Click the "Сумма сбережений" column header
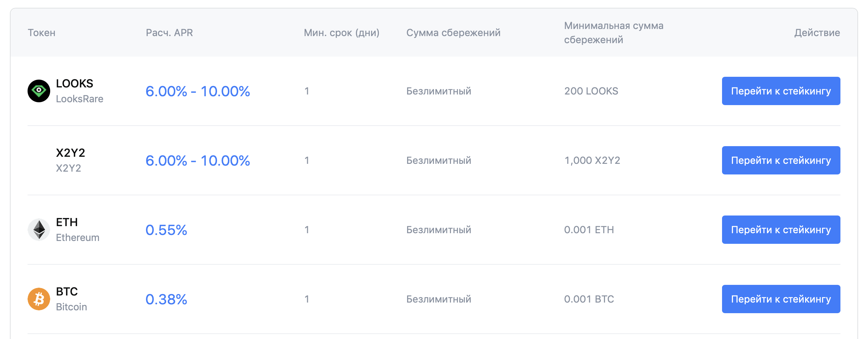This screenshot has height=339, width=868. [453, 33]
